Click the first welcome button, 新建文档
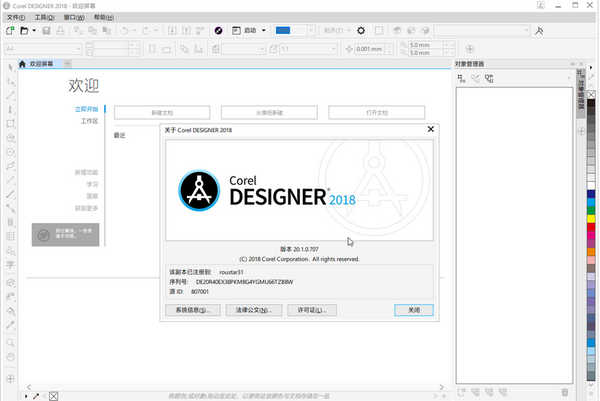600x401 pixels. (x=162, y=112)
